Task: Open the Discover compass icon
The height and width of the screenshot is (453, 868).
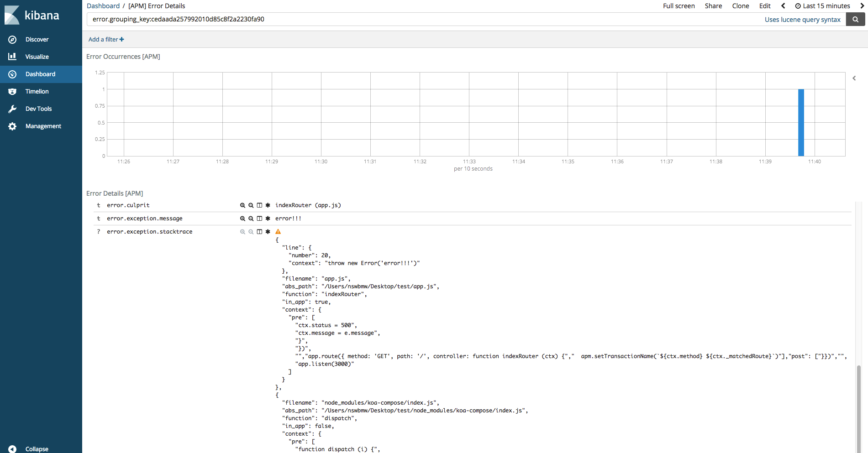Action: tap(12, 40)
